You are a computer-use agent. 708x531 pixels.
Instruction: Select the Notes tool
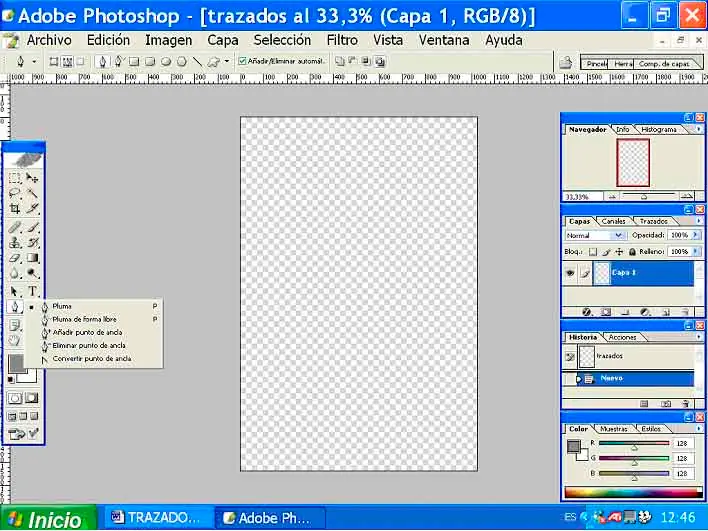[x=15, y=325]
